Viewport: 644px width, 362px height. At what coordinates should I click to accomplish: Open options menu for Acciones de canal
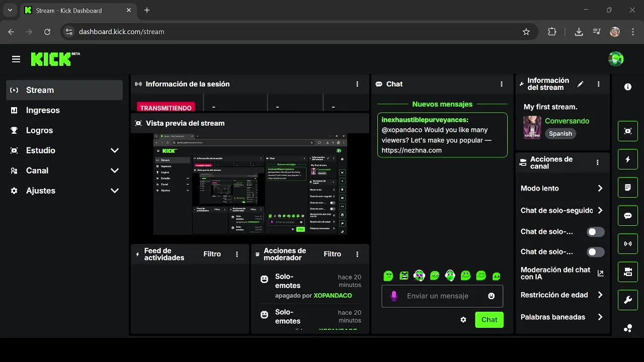pyautogui.click(x=598, y=162)
